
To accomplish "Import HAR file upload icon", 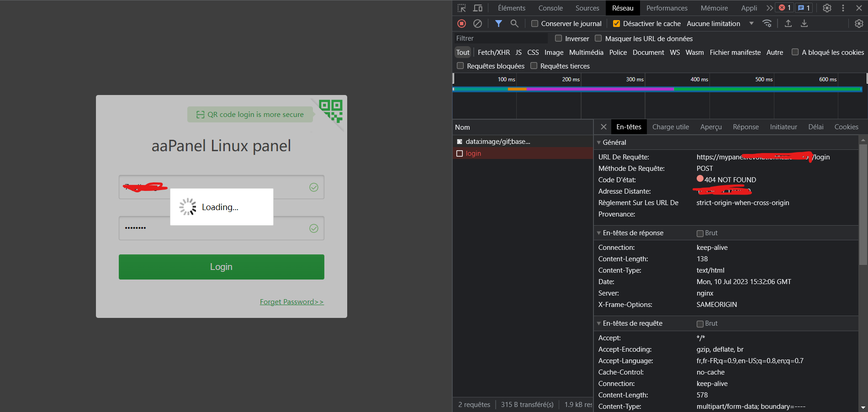I will pyautogui.click(x=788, y=23).
